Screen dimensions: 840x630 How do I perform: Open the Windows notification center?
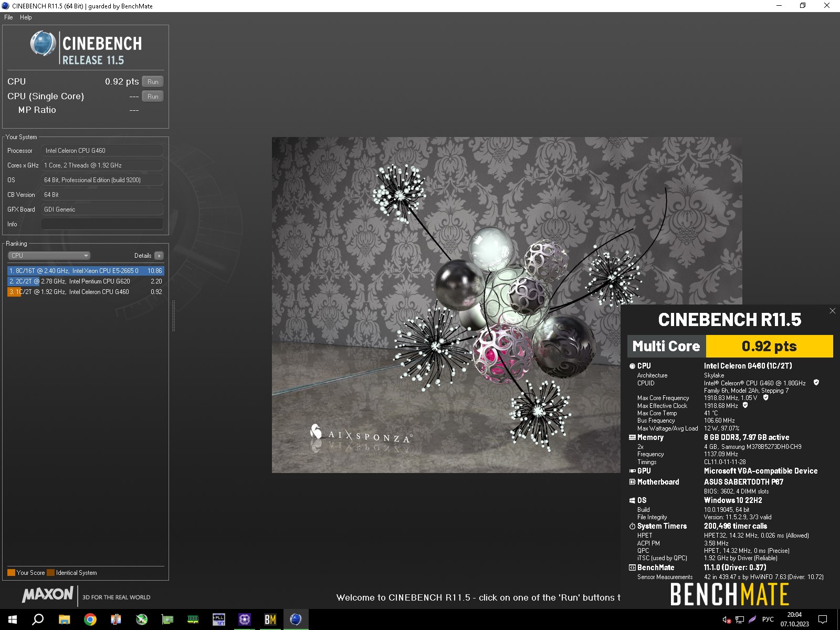point(823,619)
